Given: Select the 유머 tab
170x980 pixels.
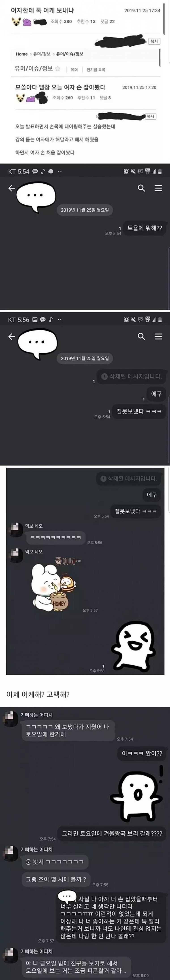Looking at the screenshot, I should 74,70.
